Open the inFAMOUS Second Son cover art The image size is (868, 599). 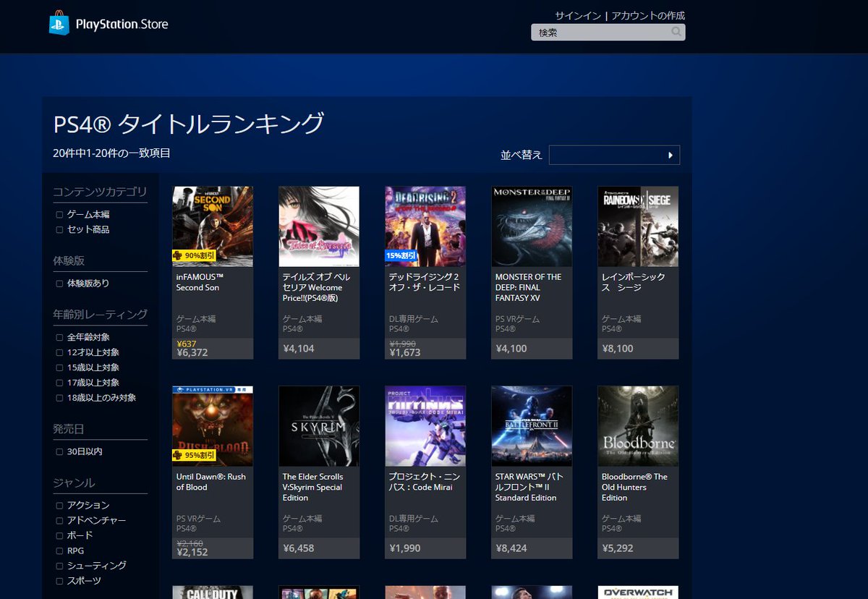click(x=213, y=227)
